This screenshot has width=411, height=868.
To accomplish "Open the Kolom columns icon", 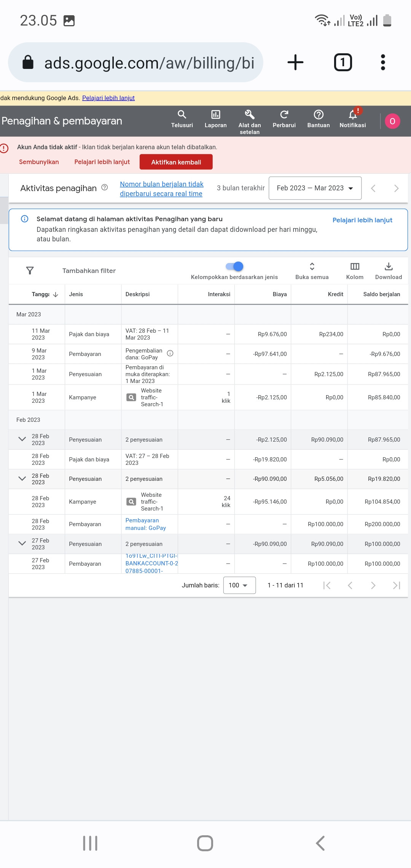I will click(x=355, y=266).
